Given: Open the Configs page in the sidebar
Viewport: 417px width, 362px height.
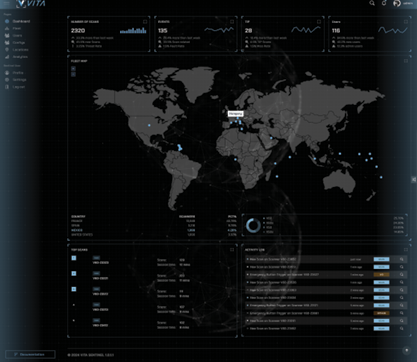Looking at the screenshot, I should [x=15, y=43].
